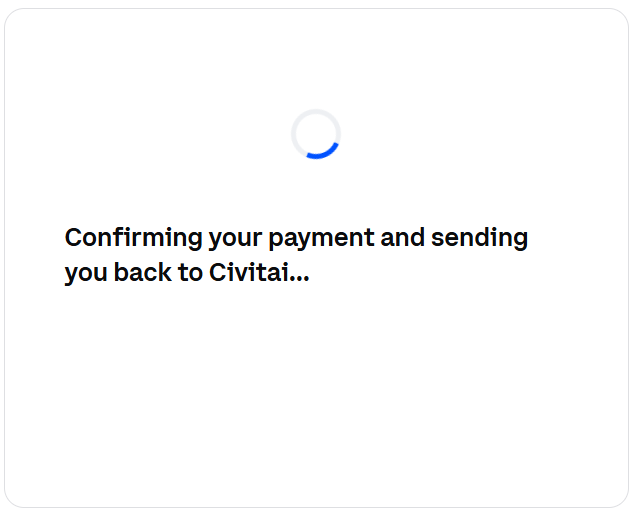The height and width of the screenshot is (516, 635).
Task: Click the word "sending" in the heading
Action: click(x=479, y=238)
